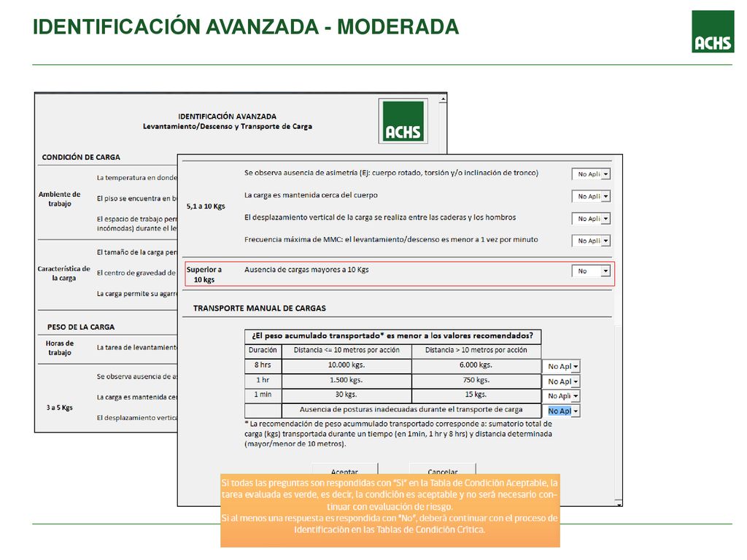Open dropdown for absence of inadequate postures
The height and width of the screenshot is (560, 747).
[561, 411]
